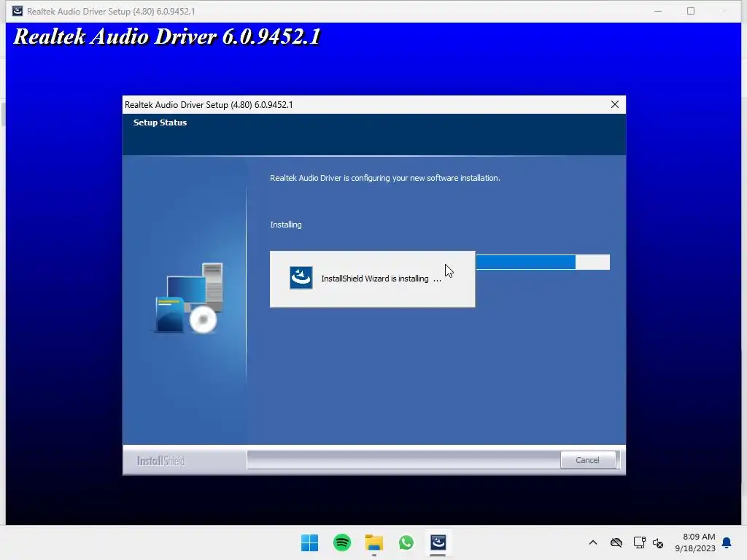Screen dimensions: 747x560
Task: Click the InstallShield Wizard icon in popup
Action: click(x=301, y=278)
